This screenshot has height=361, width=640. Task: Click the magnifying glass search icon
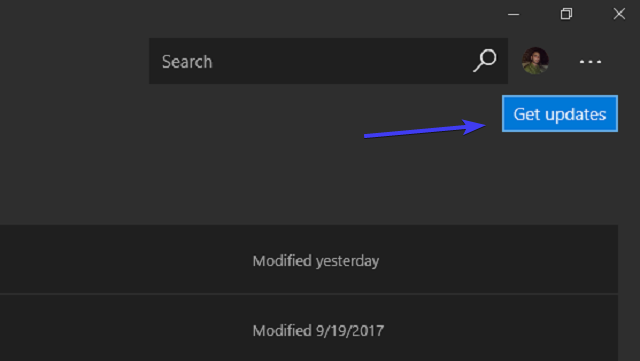point(485,60)
